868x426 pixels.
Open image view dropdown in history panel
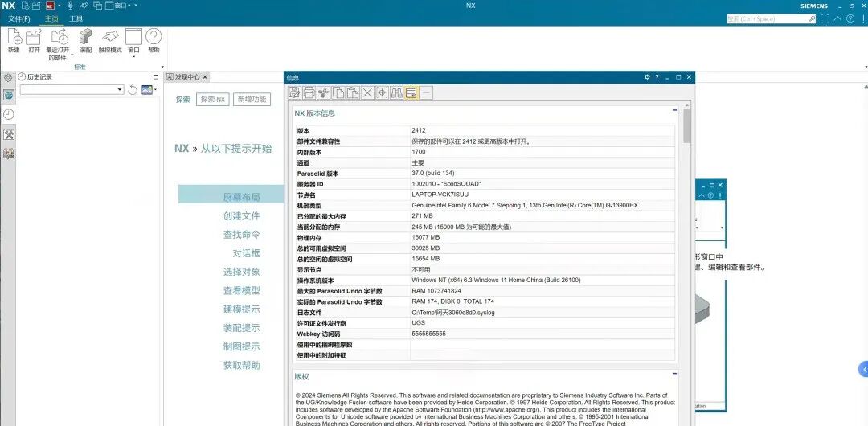coord(156,90)
